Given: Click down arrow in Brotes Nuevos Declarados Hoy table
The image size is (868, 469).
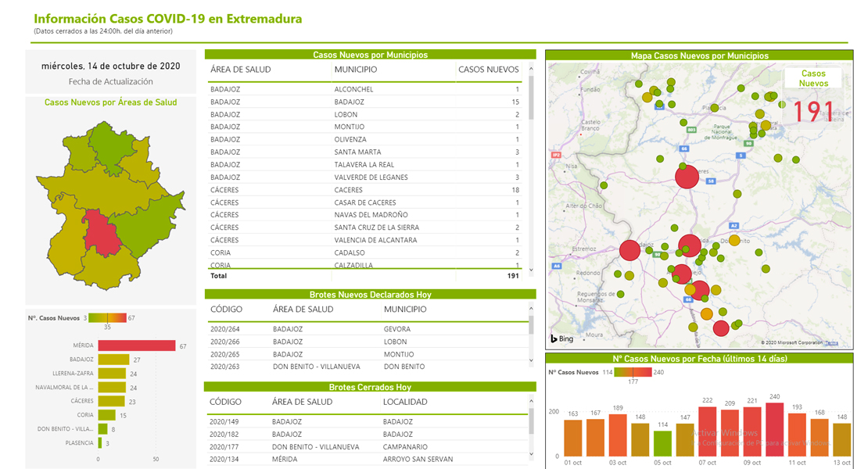Looking at the screenshot, I should click(x=532, y=360).
